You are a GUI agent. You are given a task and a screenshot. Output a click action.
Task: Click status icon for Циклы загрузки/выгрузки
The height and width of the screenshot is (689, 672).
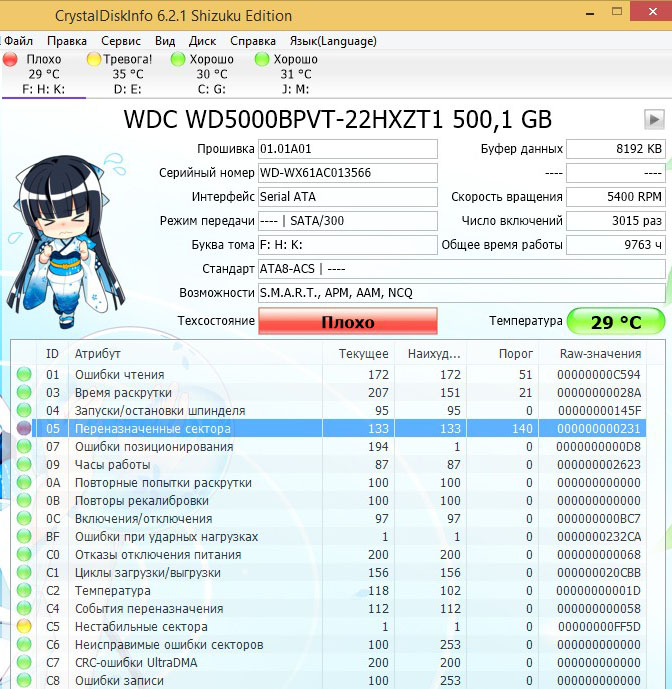24,573
